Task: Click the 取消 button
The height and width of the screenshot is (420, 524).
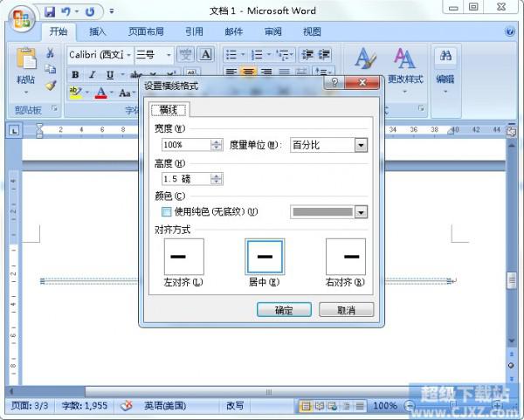Action: click(347, 310)
